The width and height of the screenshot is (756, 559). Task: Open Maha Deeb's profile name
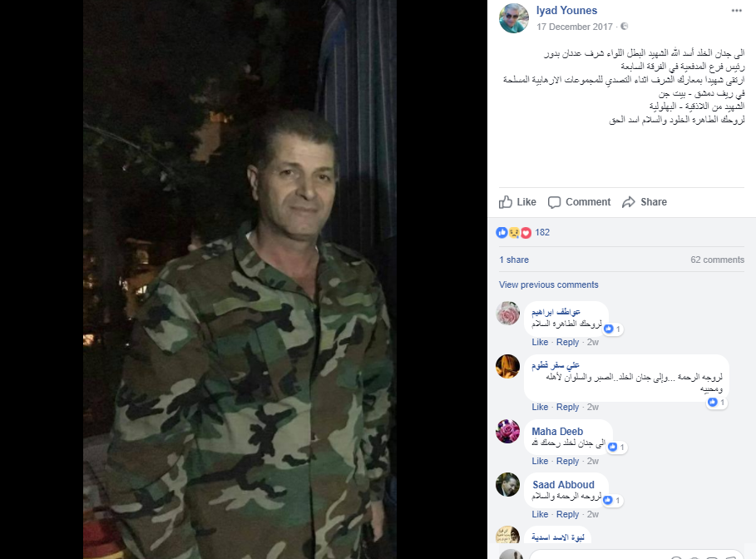tap(557, 432)
